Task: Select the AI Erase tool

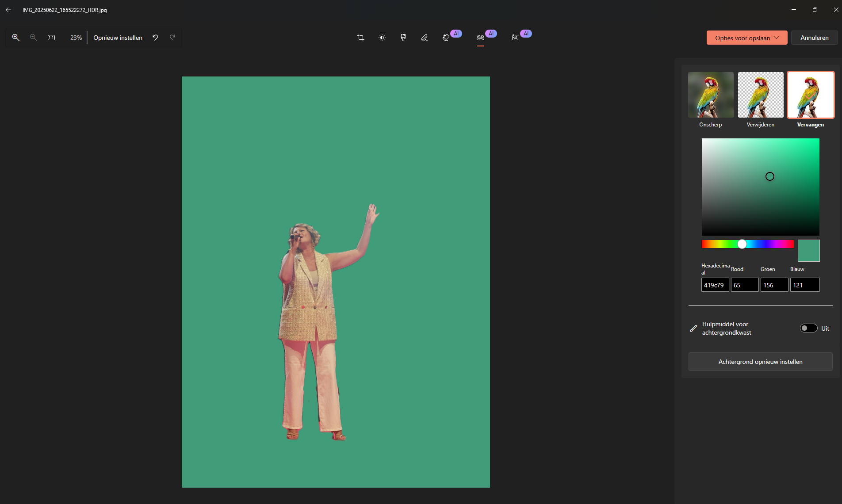Action: [x=446, y=38]
